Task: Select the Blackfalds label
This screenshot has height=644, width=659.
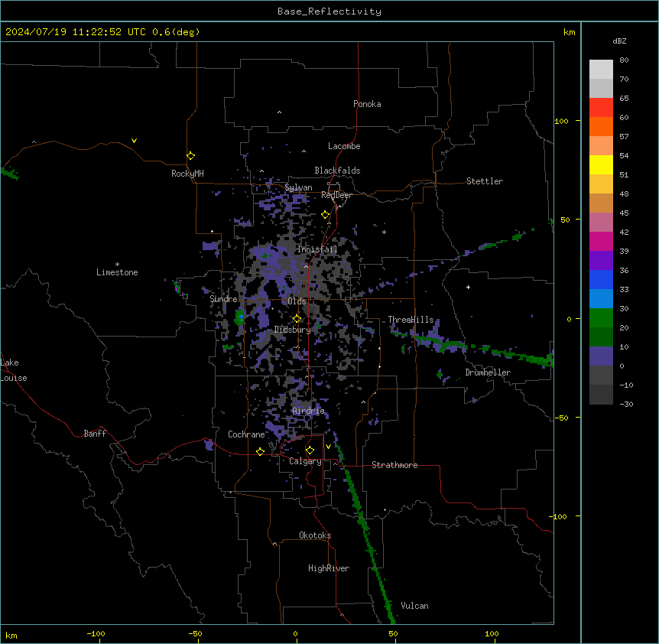Action: [x=337, y=171]
